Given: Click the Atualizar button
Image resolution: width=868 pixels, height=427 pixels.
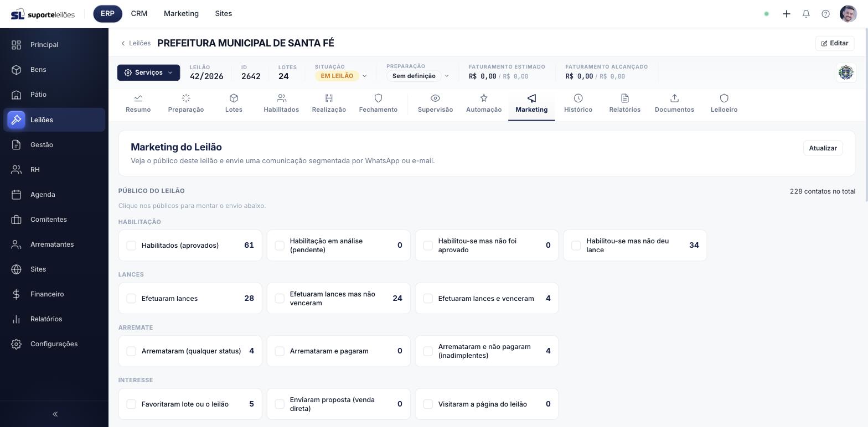Looking at the screenshot, I should click(x=823, y=148).
